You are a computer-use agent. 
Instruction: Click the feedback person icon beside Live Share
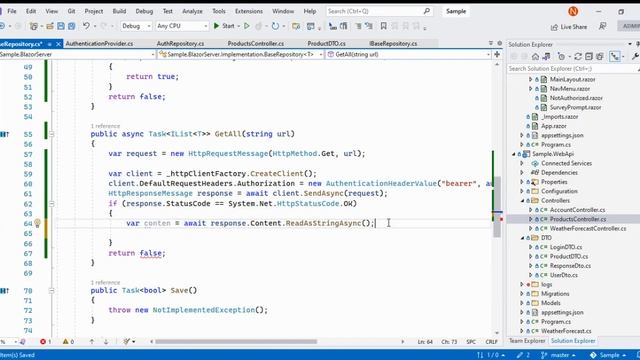point(602,27)
